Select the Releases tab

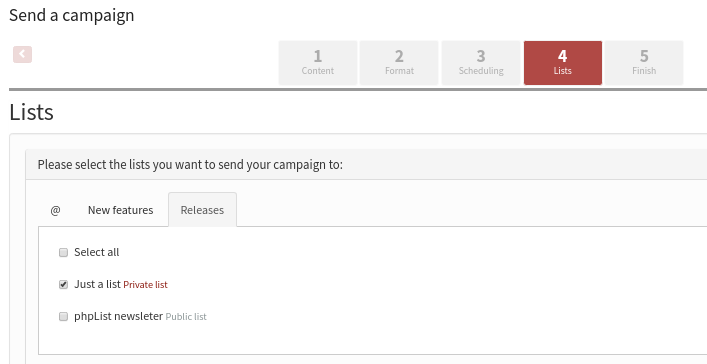coord(202,210)
